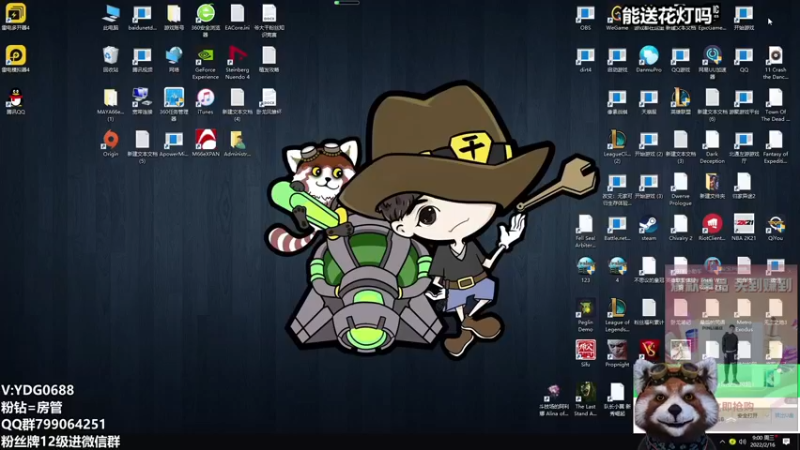The image size is (800, 450).
Task: Select the MAYA66e... (1) folder
Action: [110, 105]
